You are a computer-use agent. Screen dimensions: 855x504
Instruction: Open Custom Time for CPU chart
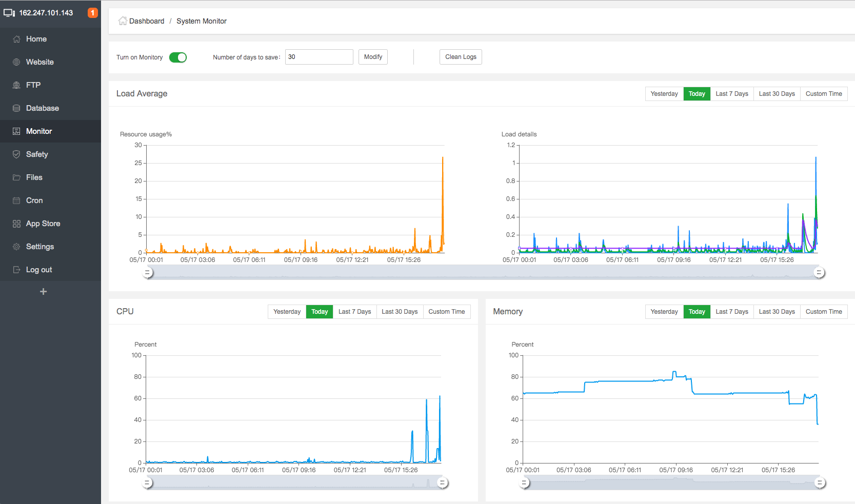click(446, 312)
